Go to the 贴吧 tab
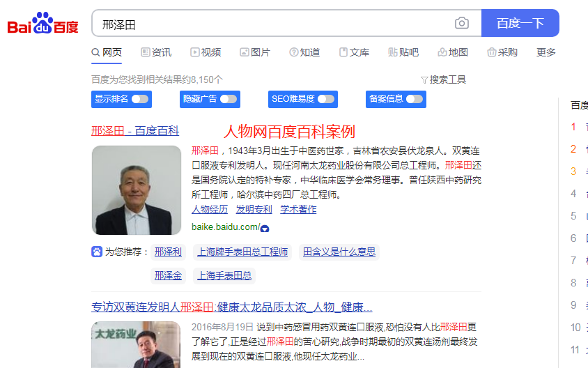This screenshot has width=588, height=368. [x=403, y=52]
